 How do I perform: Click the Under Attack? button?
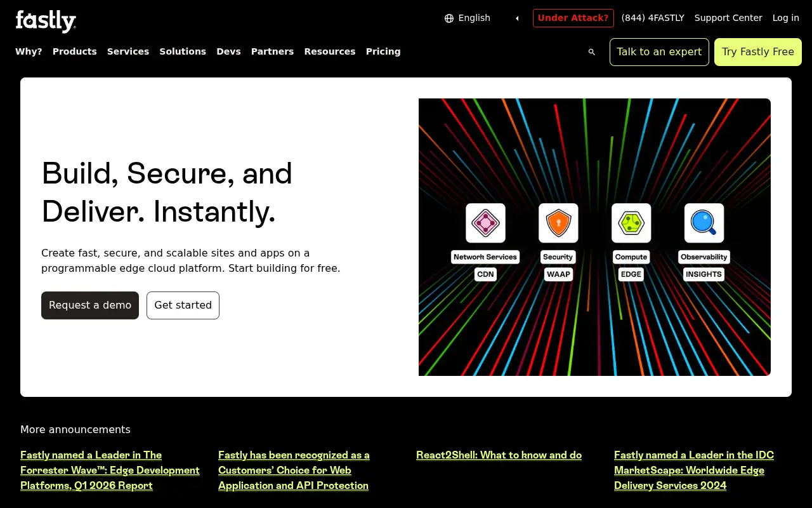pyautogui.click(x=573, y=18)
